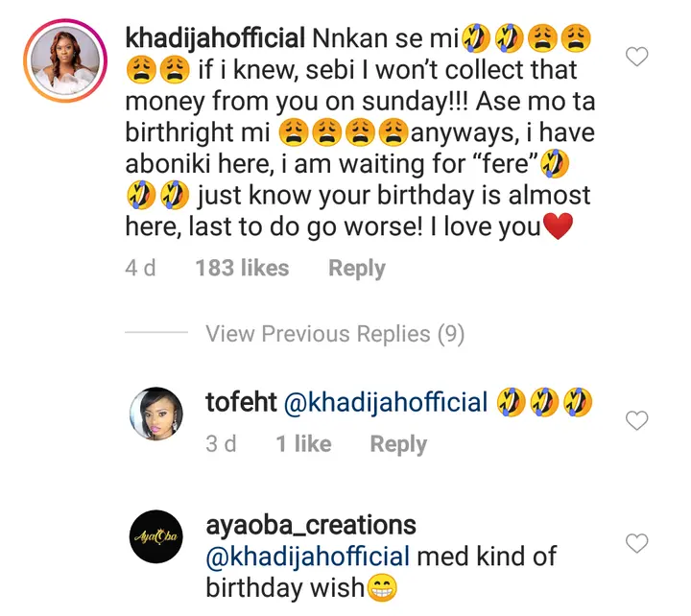
Task: Tap the 3 d timestamp
Action: coord(221,443)
